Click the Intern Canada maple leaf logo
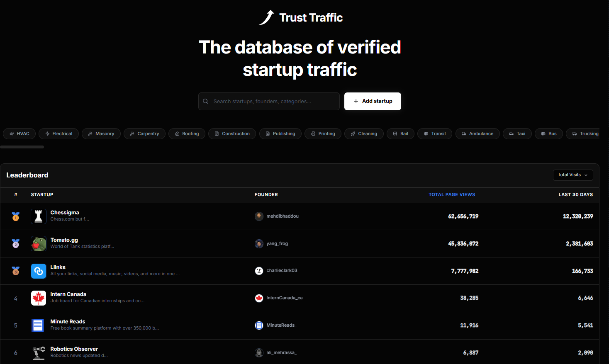The width and height of the screenshot is (609, 364). [39, 298]
